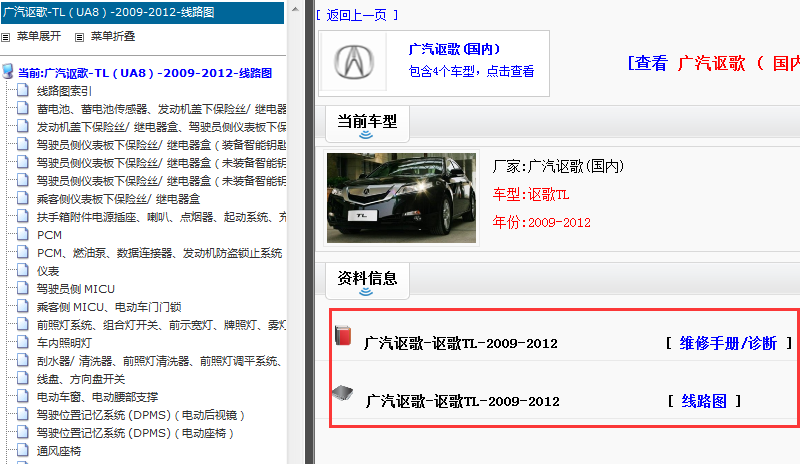800x464 pixels.
Task: Click page icon next to PCM row
Action: pos(22,234)
